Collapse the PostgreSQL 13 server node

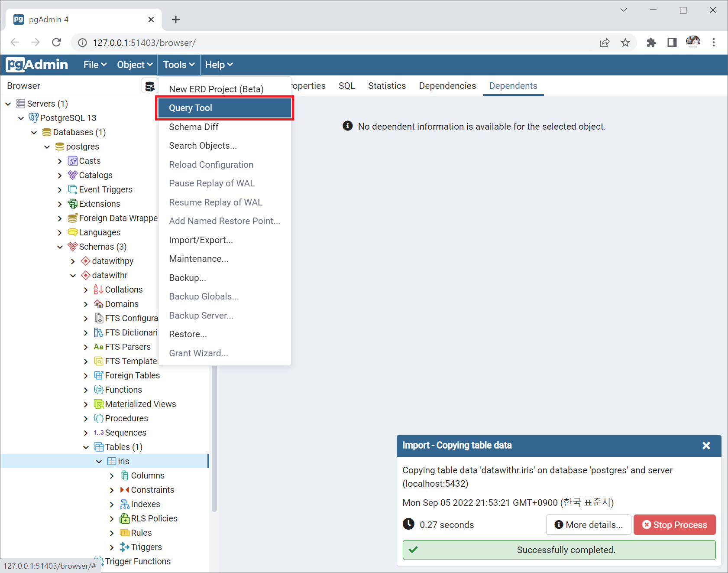[x=21, y=118]
